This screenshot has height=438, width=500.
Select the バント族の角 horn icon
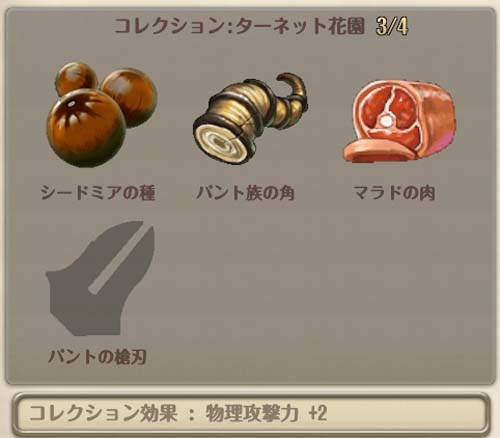[x=250, y=119]
